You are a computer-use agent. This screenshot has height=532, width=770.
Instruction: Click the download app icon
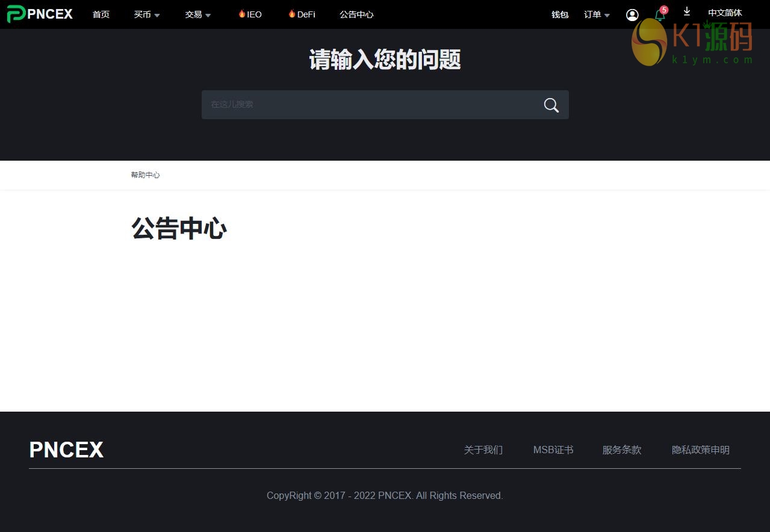pyautogui.click(x=687, y=11)
